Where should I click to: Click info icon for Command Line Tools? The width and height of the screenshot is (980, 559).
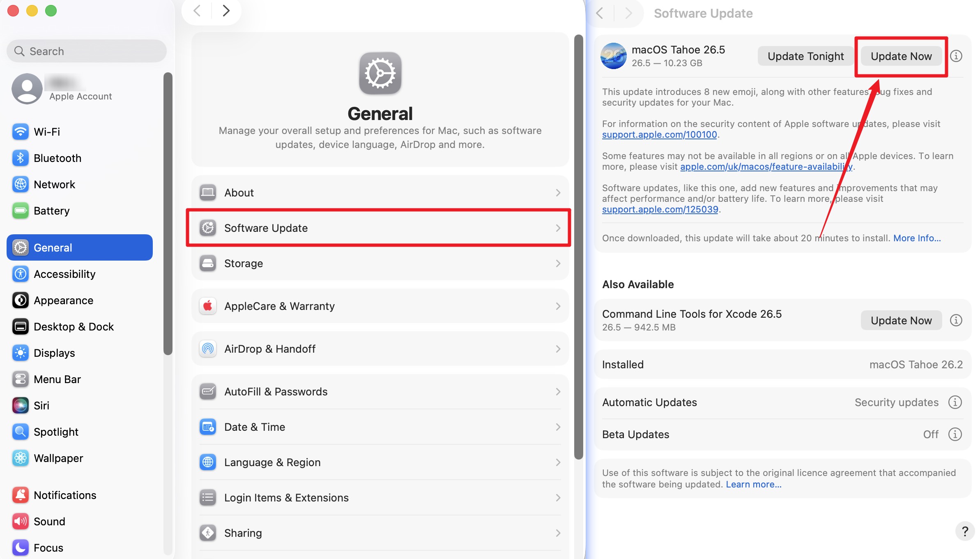[x=956, y=320]
